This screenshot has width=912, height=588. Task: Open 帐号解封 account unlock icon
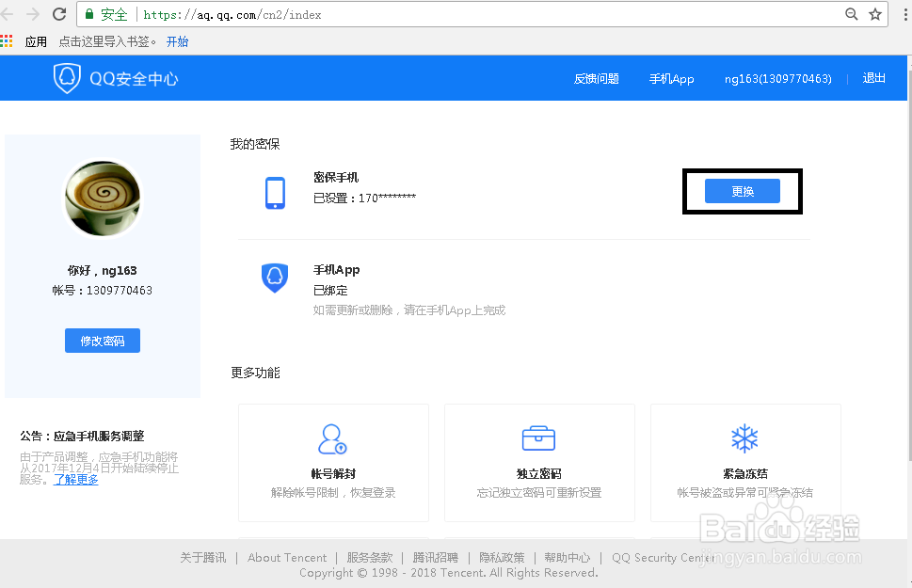(x=332, y=439)
